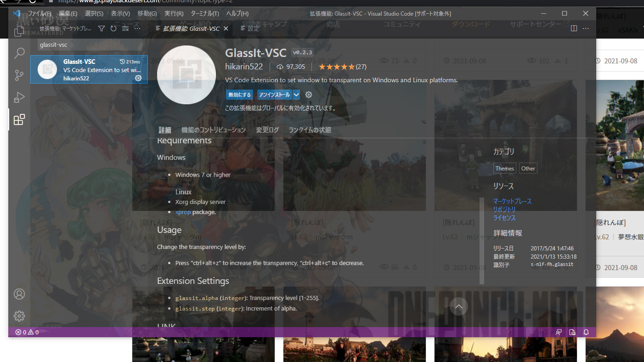Open the ターミナル(T) menu
644x362 pixels.
205,13
